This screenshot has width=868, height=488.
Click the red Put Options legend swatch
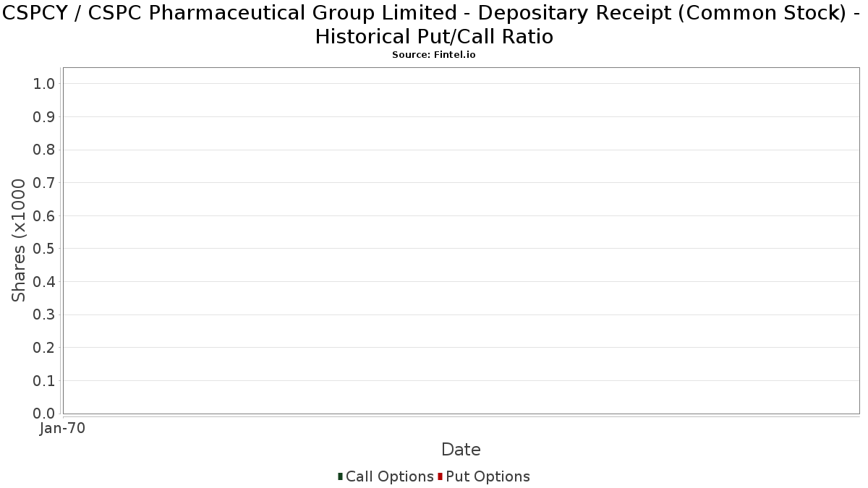(440, 476)
